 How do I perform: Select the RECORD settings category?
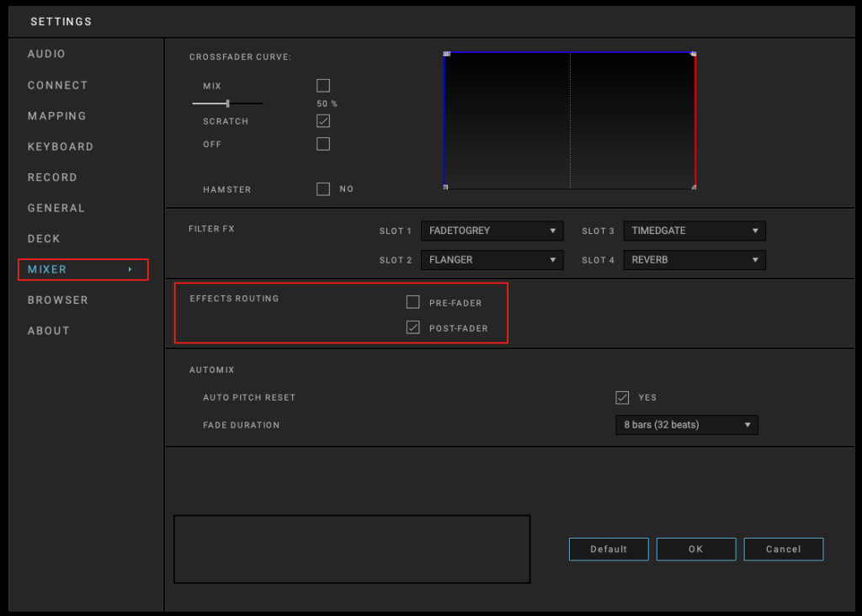[52, 178]
